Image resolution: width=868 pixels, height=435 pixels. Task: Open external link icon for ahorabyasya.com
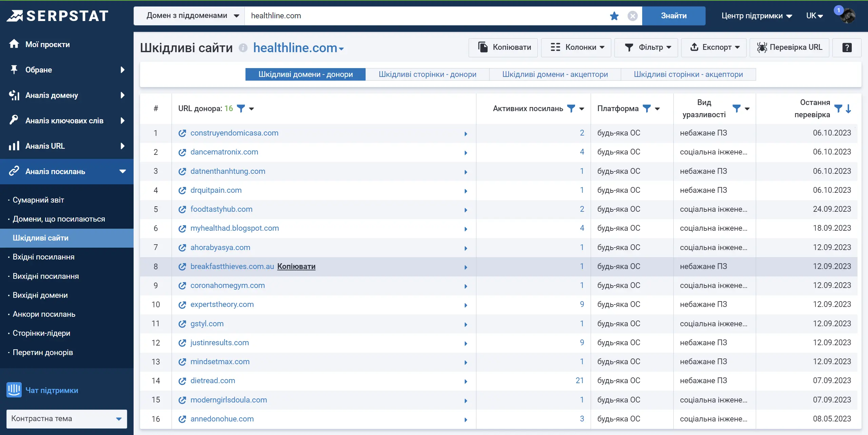point(182,248)
